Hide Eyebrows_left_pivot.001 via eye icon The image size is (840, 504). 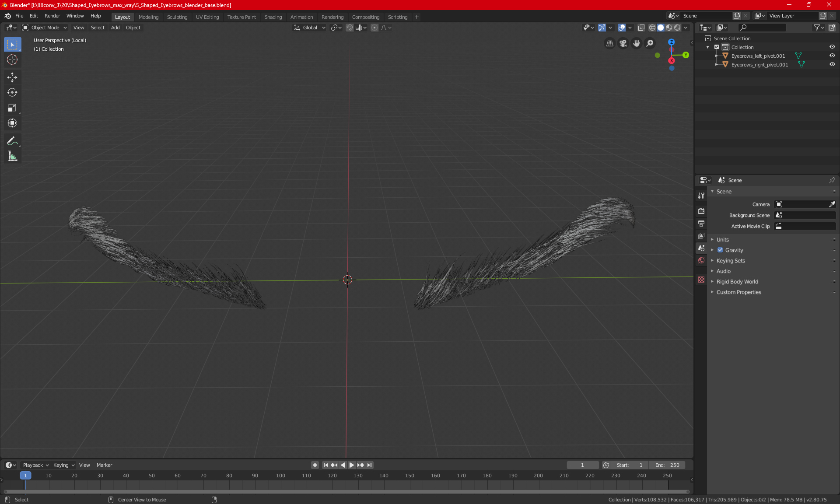click(x=832, y=56)
